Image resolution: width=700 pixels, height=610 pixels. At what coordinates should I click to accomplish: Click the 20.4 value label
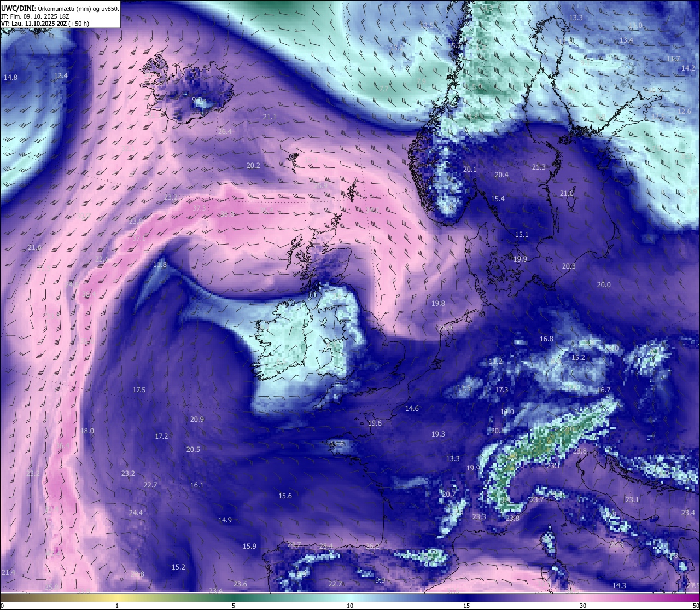tap(501, 175)
